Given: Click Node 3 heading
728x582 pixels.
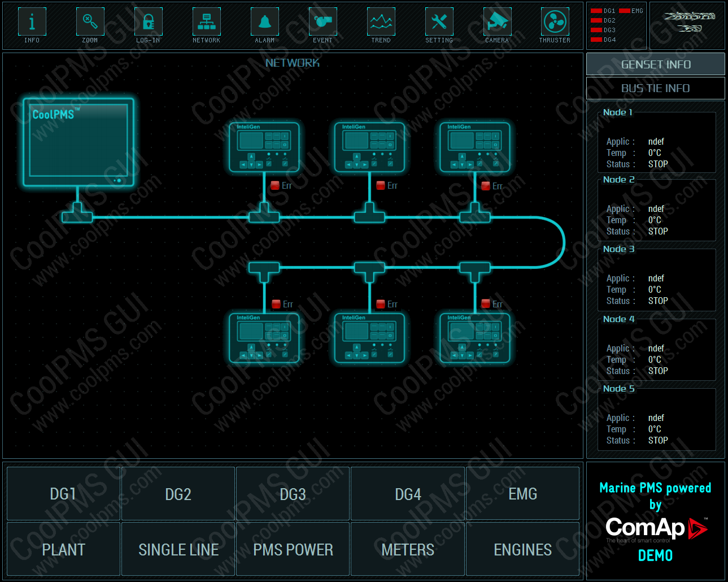Looking at the screenshot, I should pos(618,249).
